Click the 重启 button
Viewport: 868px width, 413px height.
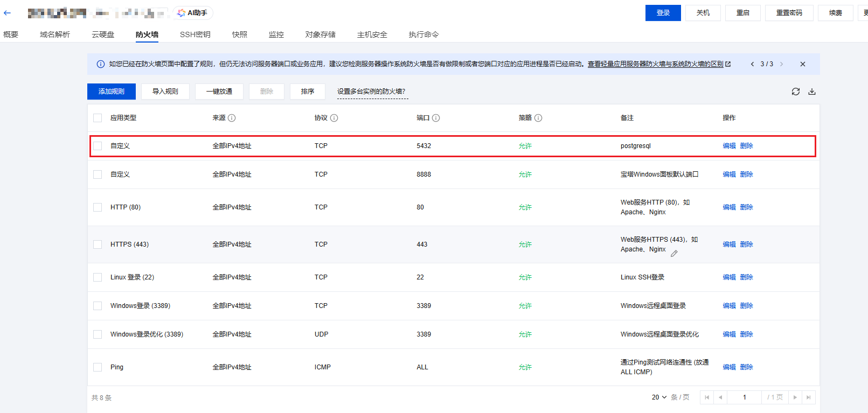tap(743, 13)
